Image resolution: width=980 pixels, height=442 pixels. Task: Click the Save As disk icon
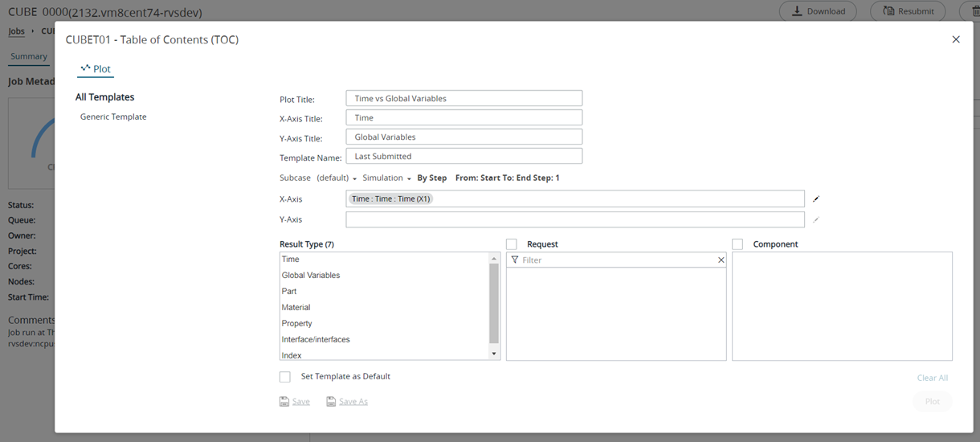(331, 401)
